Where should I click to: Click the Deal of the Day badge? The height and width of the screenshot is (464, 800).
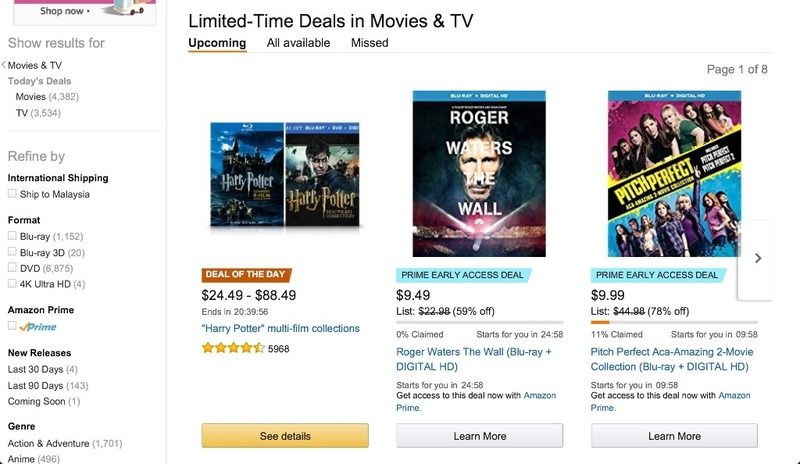pos(247,275)
